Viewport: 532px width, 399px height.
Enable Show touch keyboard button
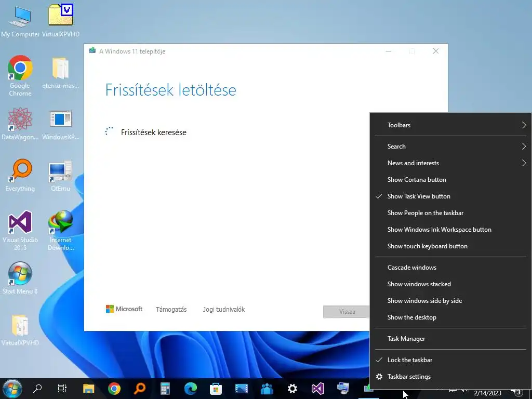tap(450, 246)
